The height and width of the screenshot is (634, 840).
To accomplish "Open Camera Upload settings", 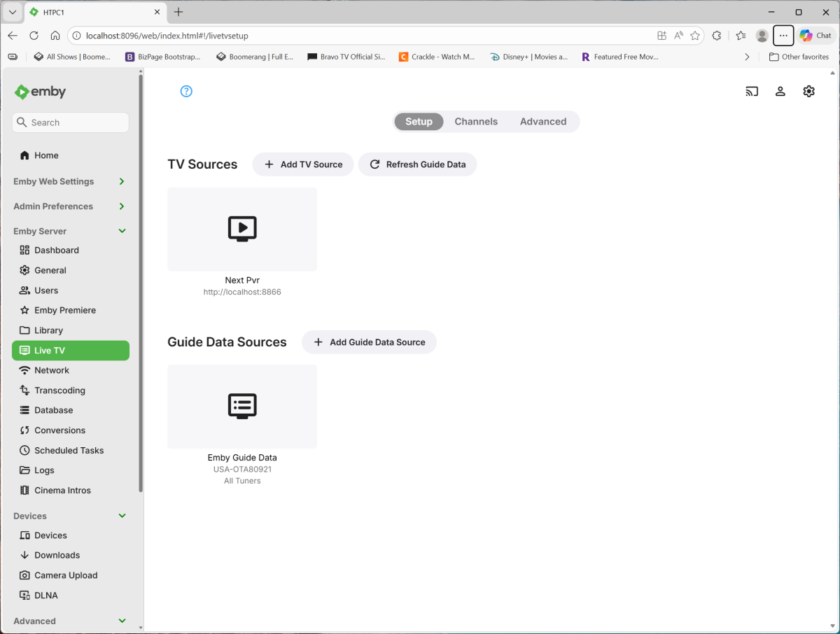I will pyautogui.click(x=71, y=575).
